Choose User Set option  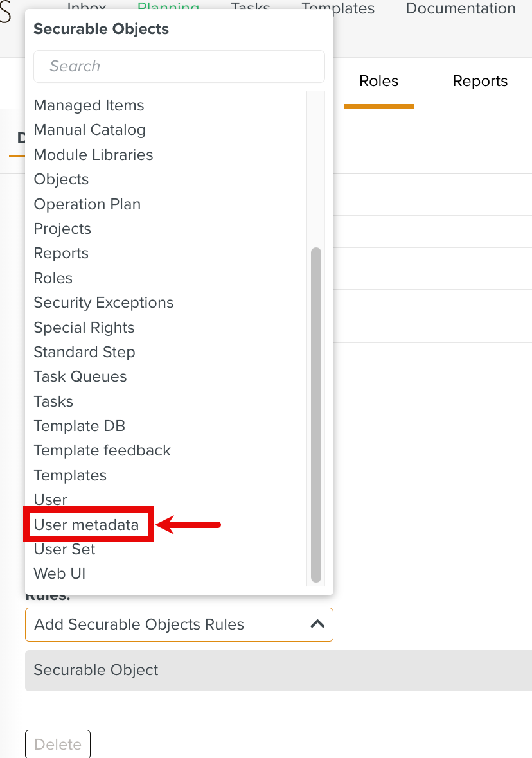pos(64,549)
